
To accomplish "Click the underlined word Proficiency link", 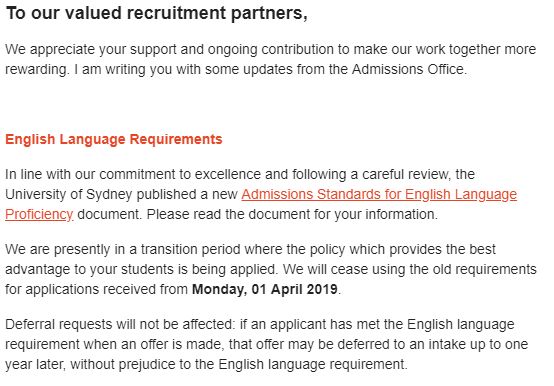I will point(39,214).
